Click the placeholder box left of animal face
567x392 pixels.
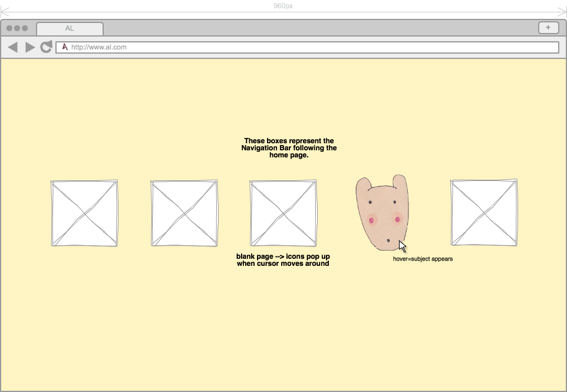(x=283, y=213)
